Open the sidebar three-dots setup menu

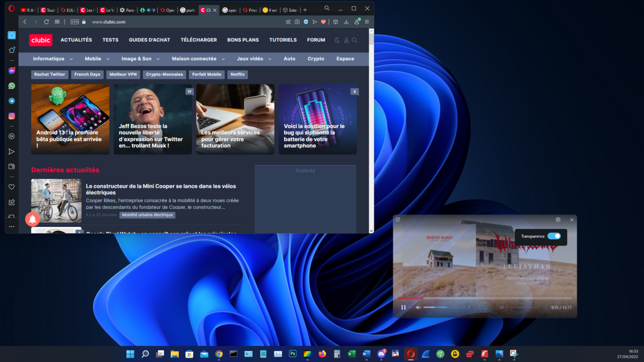click(x=12, y=227)
